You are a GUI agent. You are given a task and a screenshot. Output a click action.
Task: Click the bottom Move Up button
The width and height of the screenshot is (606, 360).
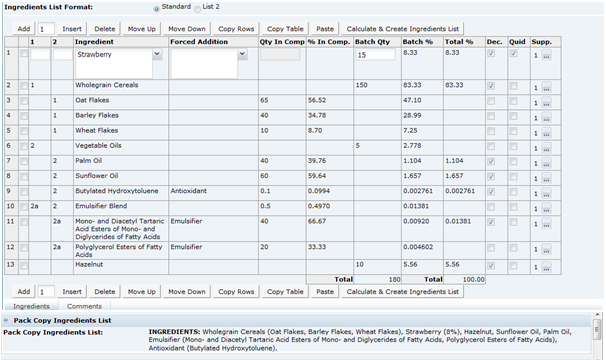point(141,292)
